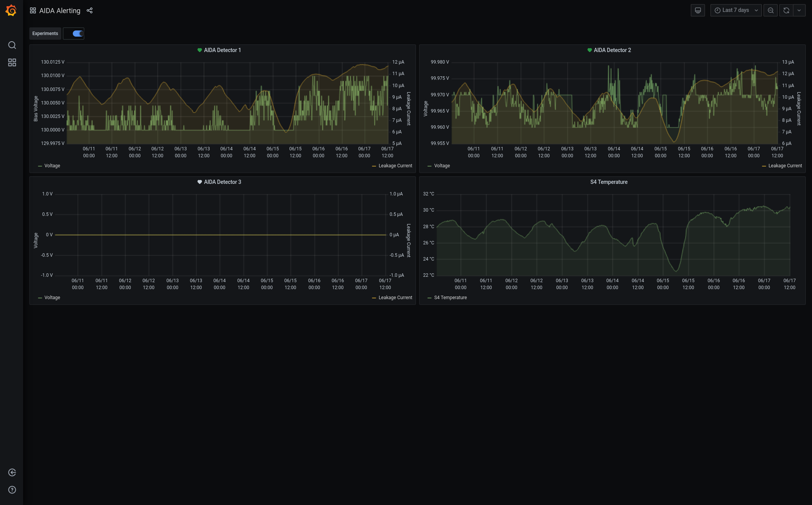Click the share dashboard icon
The height and width of the screenshot is (505, 812).
[90, 10]
